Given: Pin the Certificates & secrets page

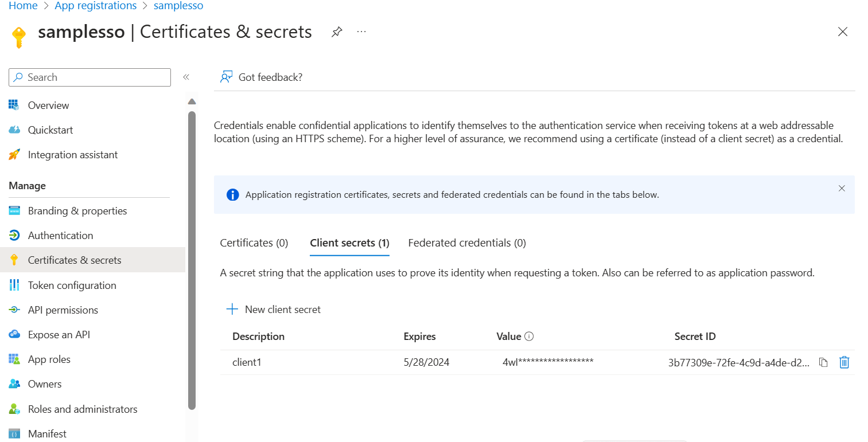Looking at the screenshot, I should point(336,32).
